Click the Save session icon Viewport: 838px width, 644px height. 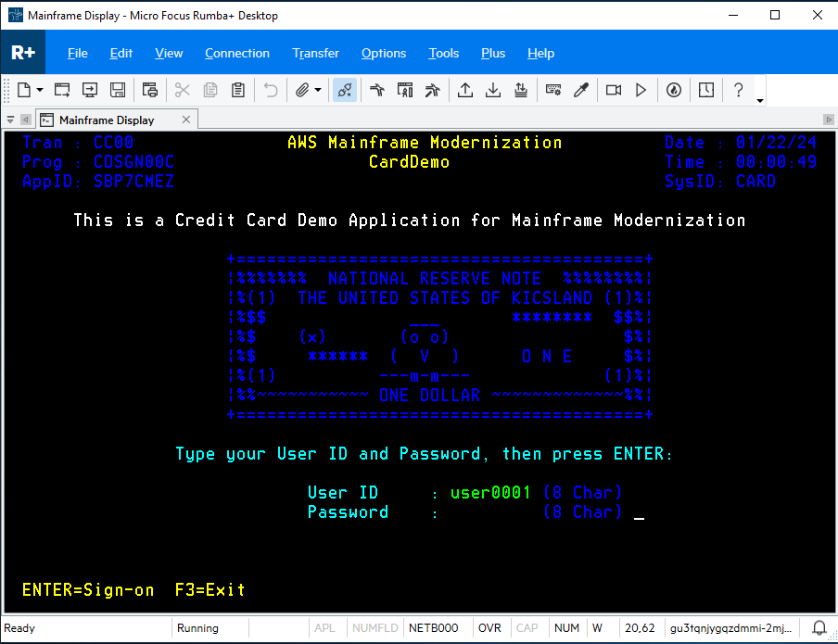click(x=118, y=90)
